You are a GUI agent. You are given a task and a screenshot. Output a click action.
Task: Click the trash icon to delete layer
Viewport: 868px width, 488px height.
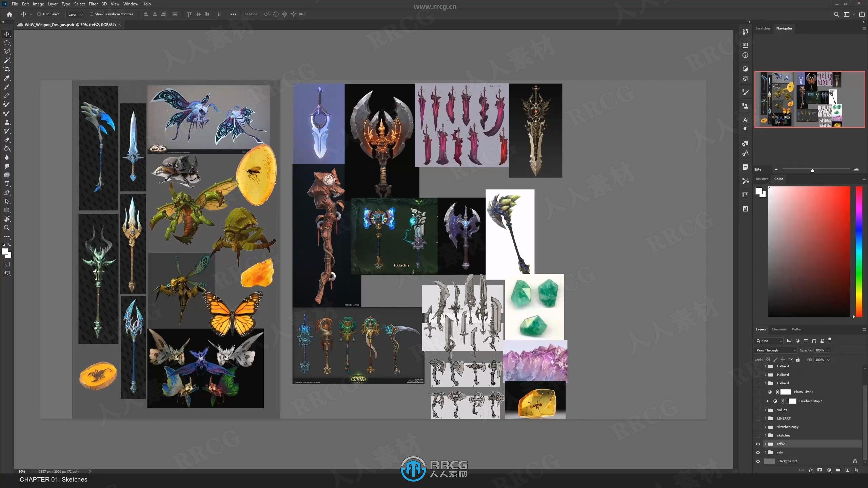[856, 470]
